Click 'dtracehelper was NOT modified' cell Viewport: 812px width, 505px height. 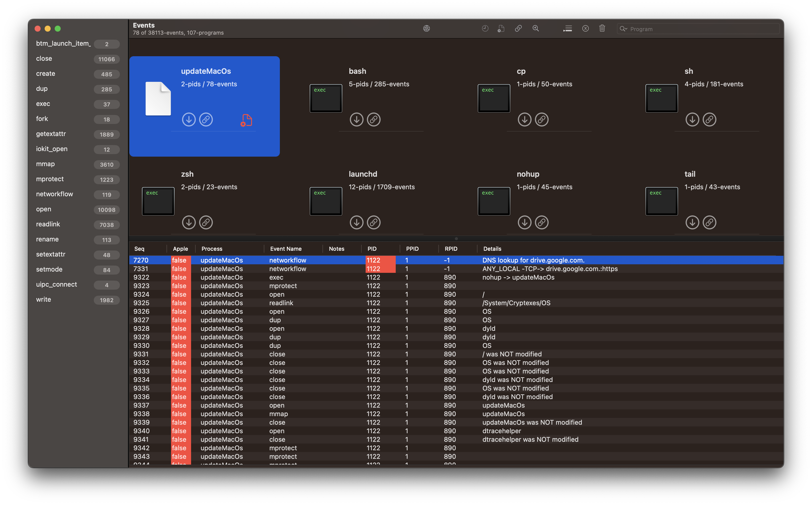pos(530,439)
